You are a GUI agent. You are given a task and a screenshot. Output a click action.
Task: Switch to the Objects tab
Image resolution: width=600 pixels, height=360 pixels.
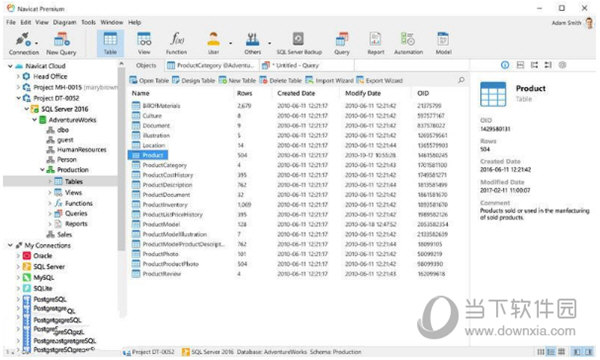[x=146, y=65]
